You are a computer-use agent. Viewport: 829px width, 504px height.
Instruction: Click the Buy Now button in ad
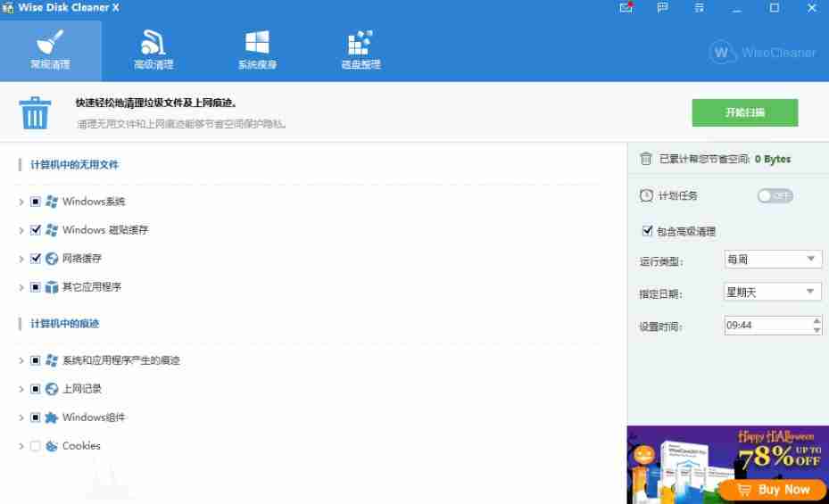click(774, 491)
